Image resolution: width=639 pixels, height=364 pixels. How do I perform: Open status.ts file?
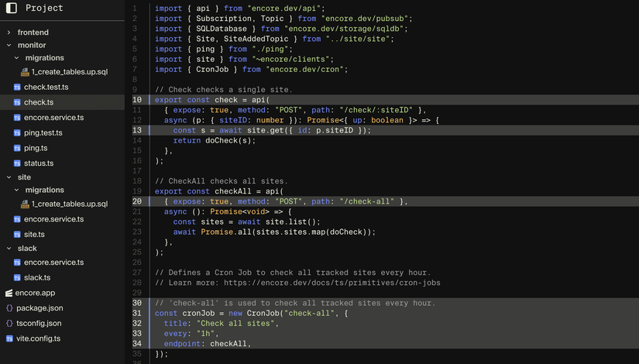pyautogui.click(x=39, y=163)
